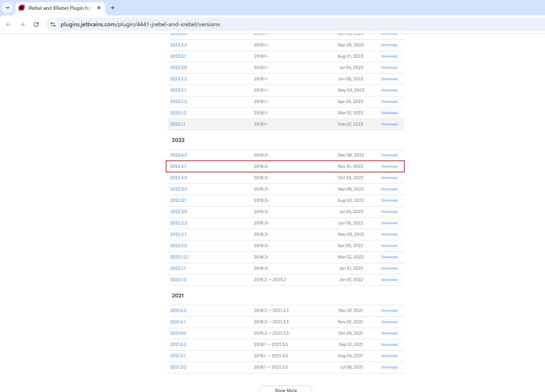The width and height of the screenshot is (545, 392).
Task: Open version 2022.3.0 link
Action: click(x=178, y=212)
